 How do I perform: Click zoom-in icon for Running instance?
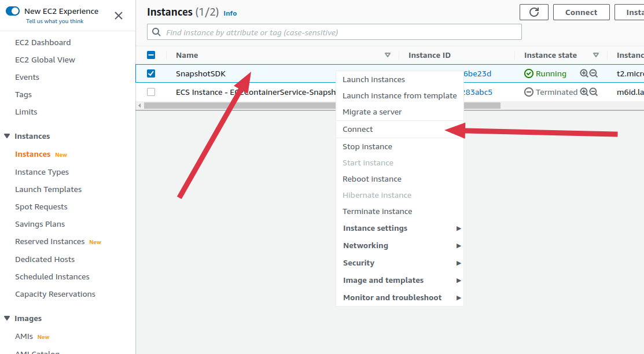(x=584, y=73)
